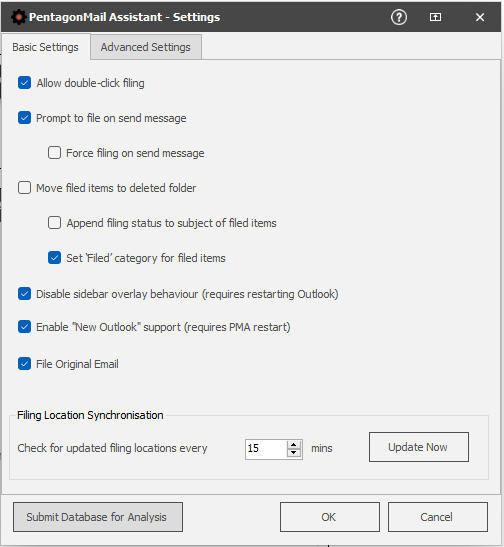Click the gear icon in the title bar
Viewport: 504px width, 547px height.
(x=18, y=17)
